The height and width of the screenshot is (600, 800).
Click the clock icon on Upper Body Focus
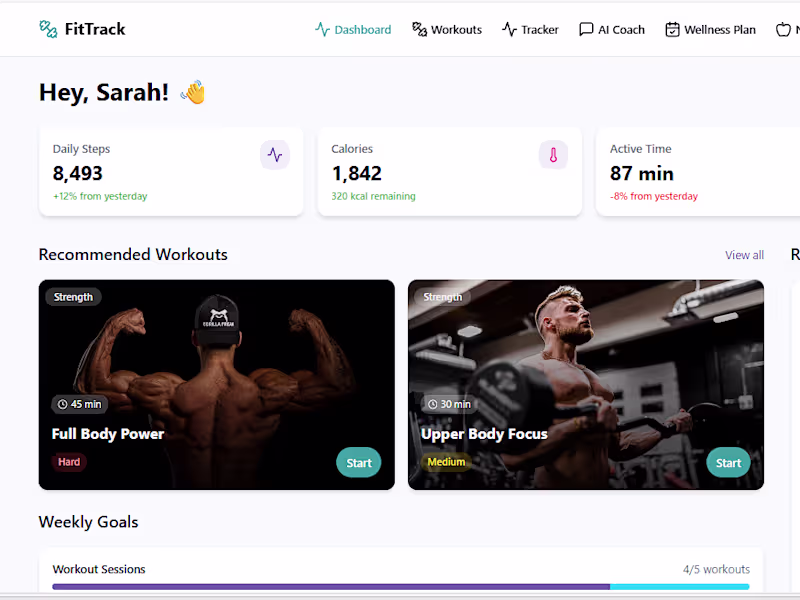(432, 404)
